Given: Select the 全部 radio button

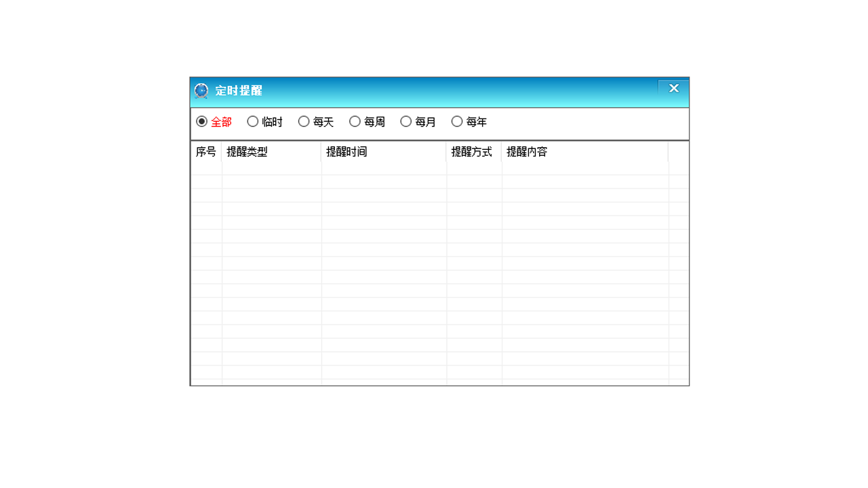Looking at the screenshot, I should (201, 121).
